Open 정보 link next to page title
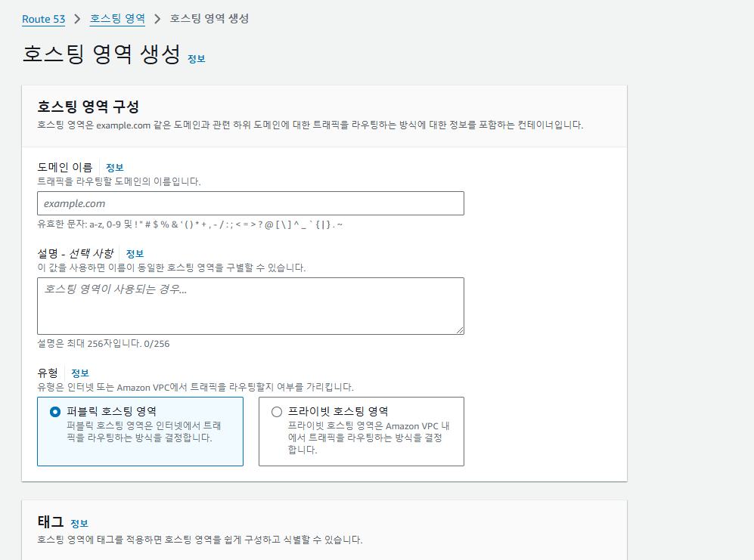This screenshot has width=754, height=560. point(196,59)
